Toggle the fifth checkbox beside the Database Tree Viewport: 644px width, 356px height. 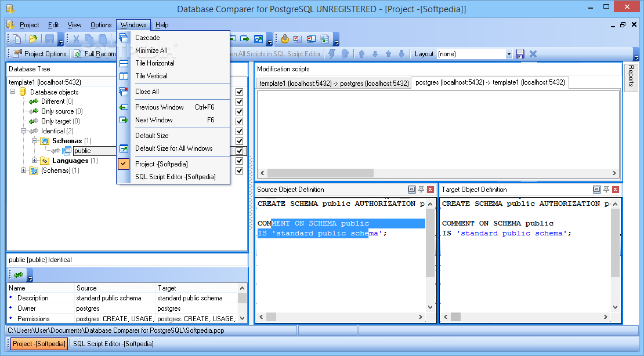click(240, 131)
